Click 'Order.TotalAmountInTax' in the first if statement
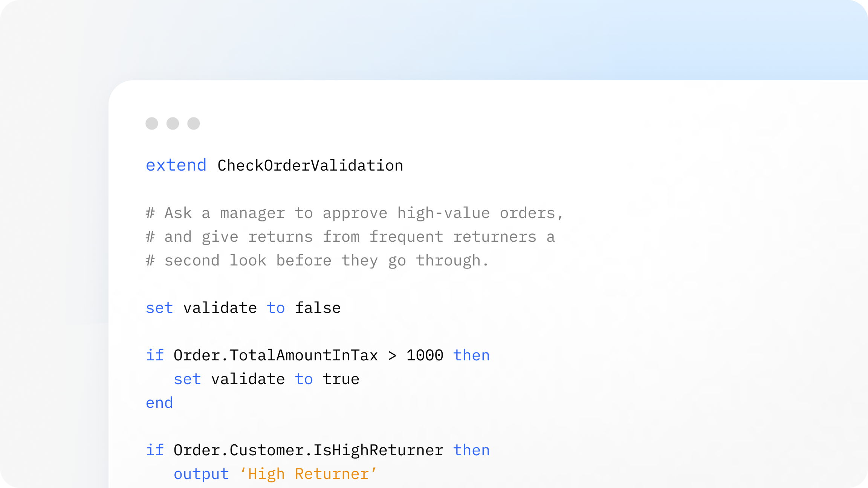Screen dimensions: 868x488 click(x=275, y=355)
